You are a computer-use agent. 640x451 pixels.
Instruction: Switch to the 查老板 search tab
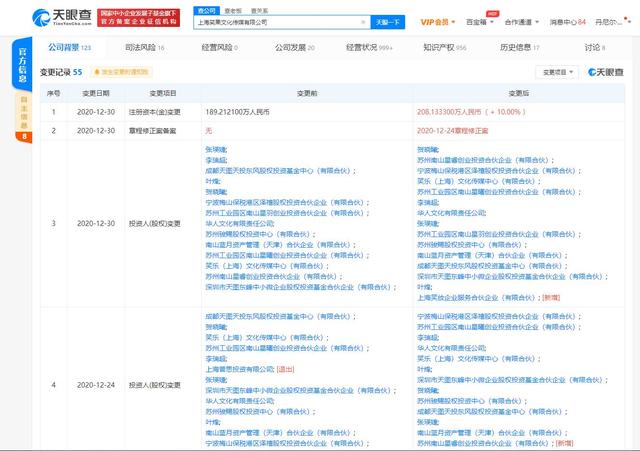tap(233, 11)
